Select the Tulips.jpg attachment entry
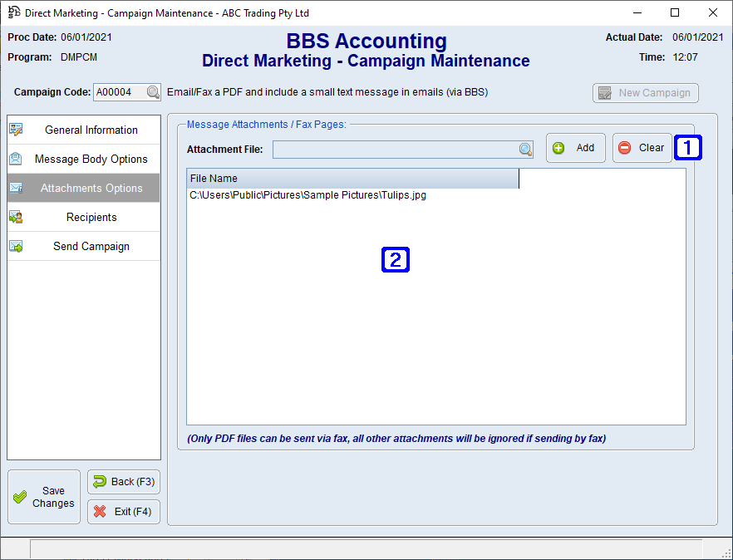The width and height of the screenshot is (733, 560). pyautogui.click(x=307, y=194)
